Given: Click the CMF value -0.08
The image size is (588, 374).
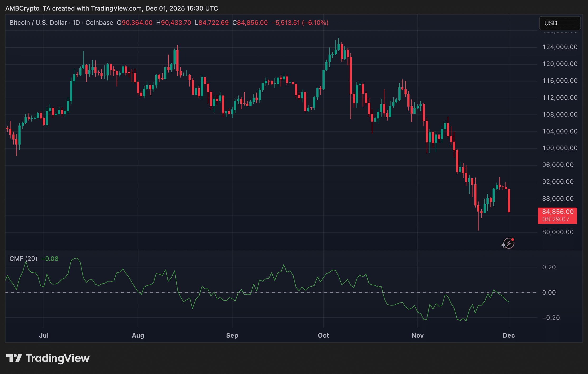Looking at the screenshot, I should (x=50, y=259).
